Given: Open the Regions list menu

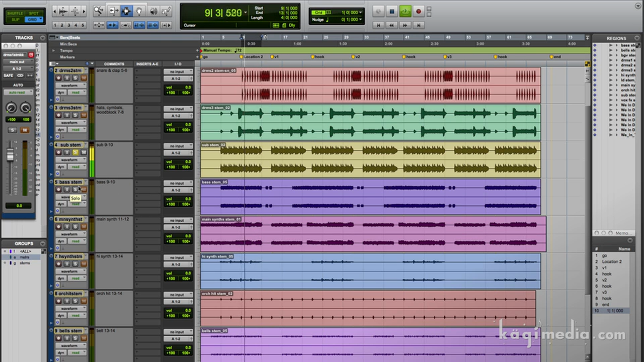Looking at the screenshot, I should [x=637, y=38].
